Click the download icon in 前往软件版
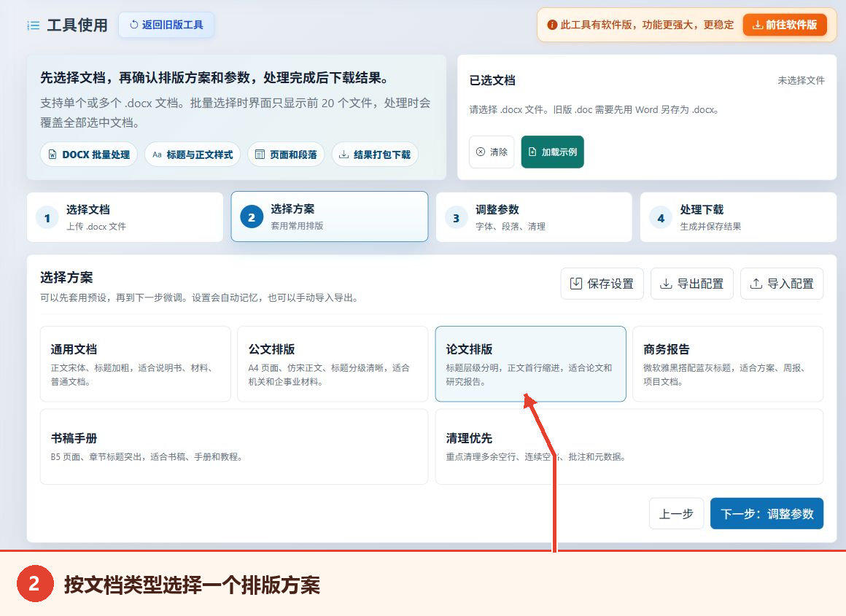This screenshot has height=616, width=846. pyautogui.click(x=758, y=25)
